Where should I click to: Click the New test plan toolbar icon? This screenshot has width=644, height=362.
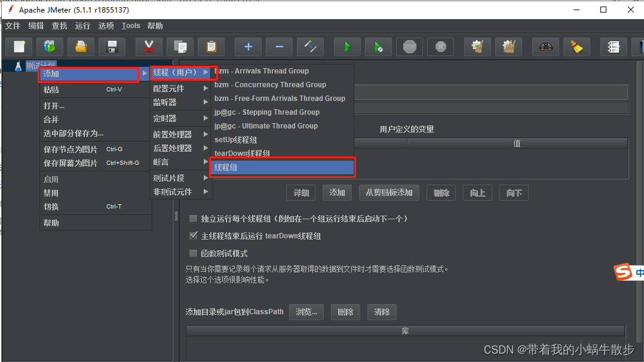19,47
